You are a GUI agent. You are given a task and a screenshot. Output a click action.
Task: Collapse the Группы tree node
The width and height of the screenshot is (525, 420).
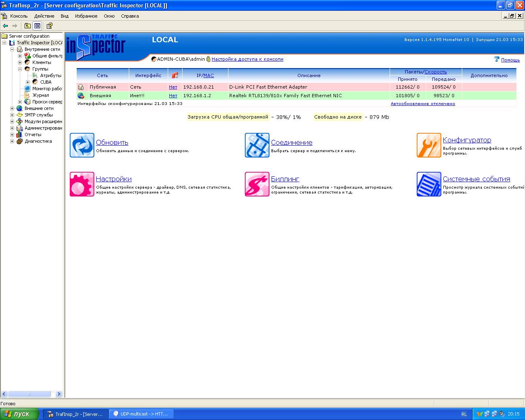pos(20,69)
